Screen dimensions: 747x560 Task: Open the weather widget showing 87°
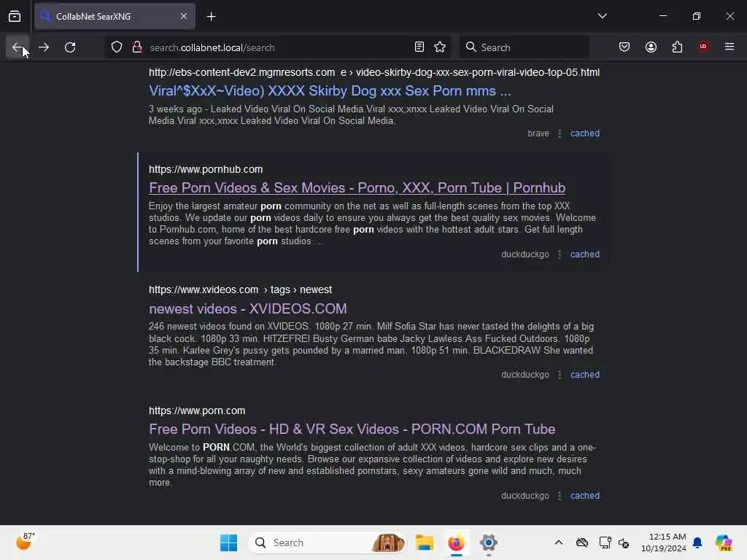click(25, 542)
